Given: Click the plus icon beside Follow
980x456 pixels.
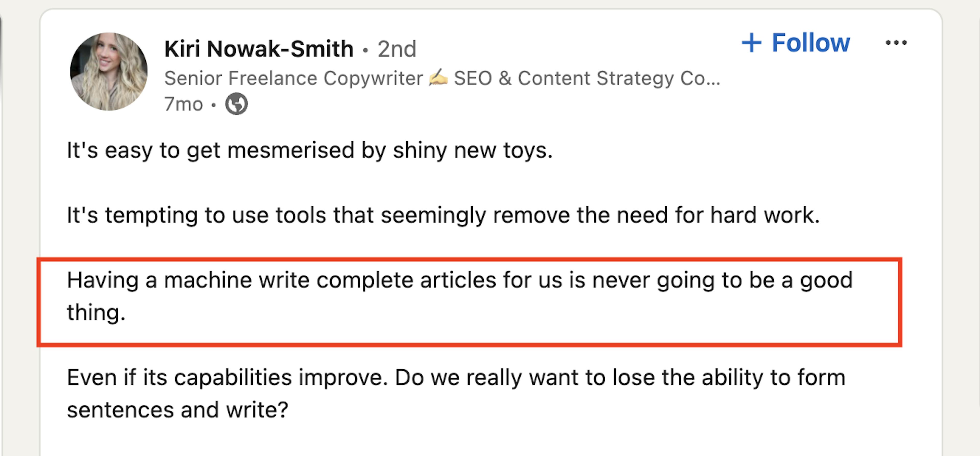Looking at the screenshot, I should pyautogui.click(x=751, y=43).
